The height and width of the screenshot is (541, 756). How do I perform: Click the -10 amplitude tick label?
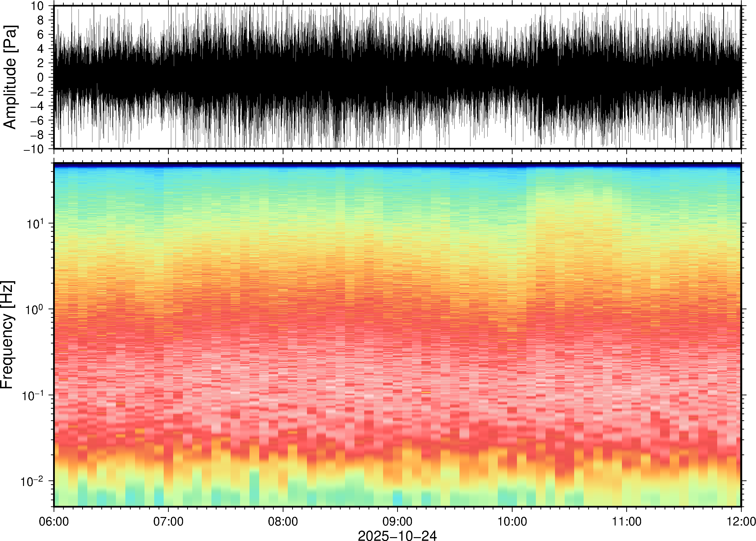(x=33, y=149)
